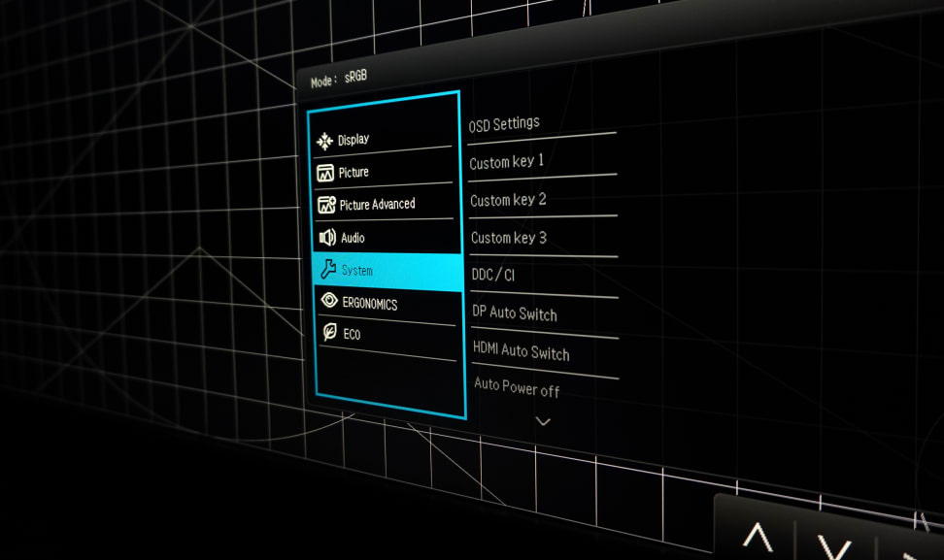Open the Custom key 3 setting
The height and width of the screenshot is (560, 944).
(x=509, y=238)
